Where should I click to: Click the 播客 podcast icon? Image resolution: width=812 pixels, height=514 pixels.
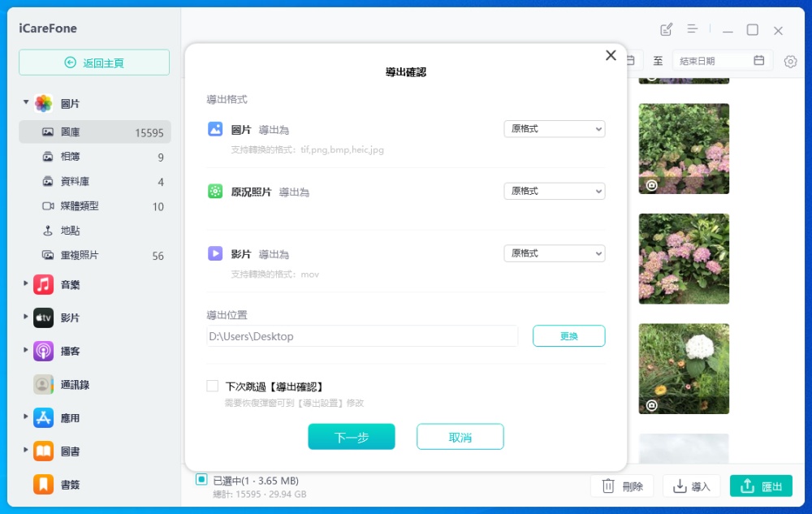coord(44,352)
